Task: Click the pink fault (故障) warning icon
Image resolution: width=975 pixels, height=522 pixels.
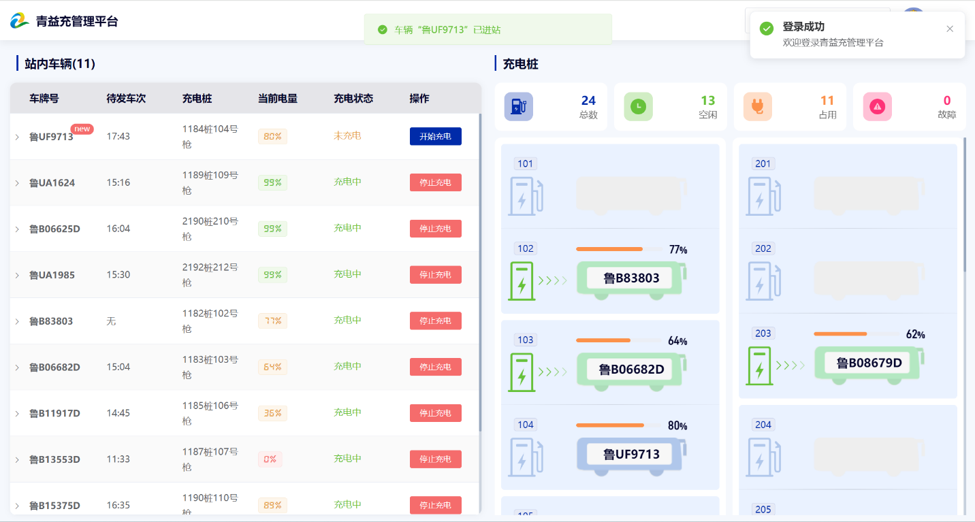Action: tap(877, 107)
